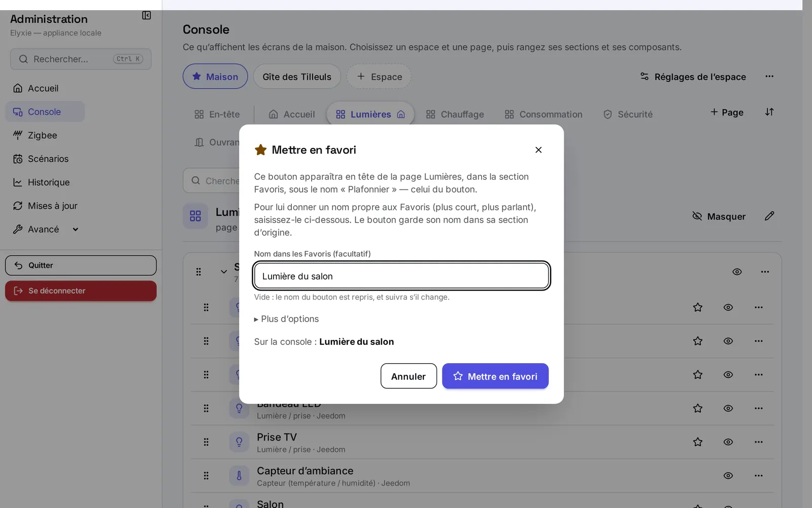Switch to the Sécurité page tab
Viewport: 812px width, 508px height.
[628, 114]
